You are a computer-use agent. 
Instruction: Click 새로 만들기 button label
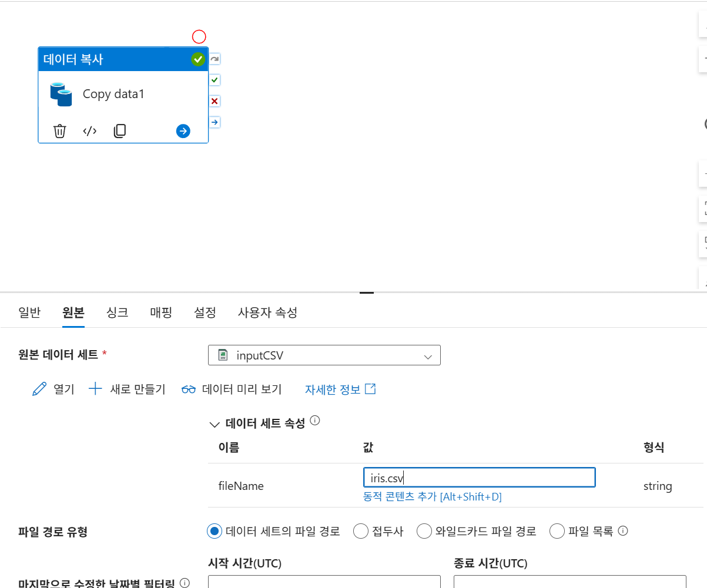138,389
